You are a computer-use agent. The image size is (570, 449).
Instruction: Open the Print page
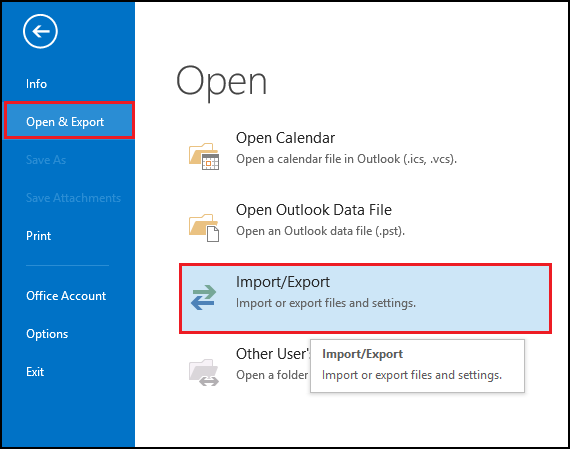pos(39,236)
